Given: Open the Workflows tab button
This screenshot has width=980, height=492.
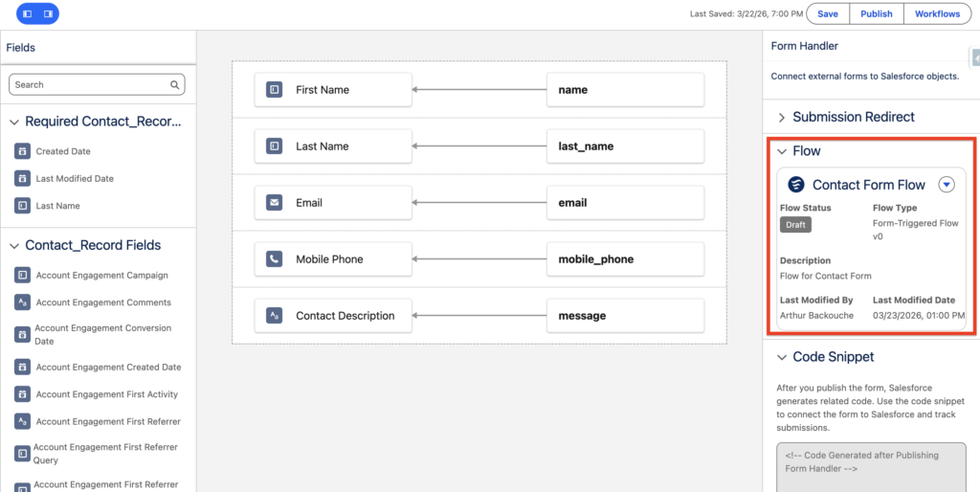Looking at the screenshot, I should [937, 13].
